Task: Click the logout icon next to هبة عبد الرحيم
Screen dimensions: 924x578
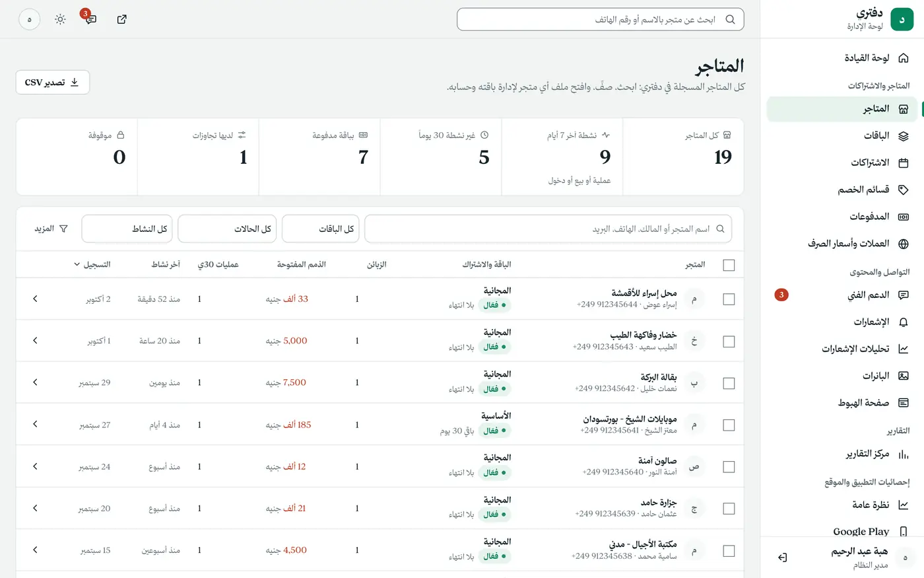Action: coord(782,558)
